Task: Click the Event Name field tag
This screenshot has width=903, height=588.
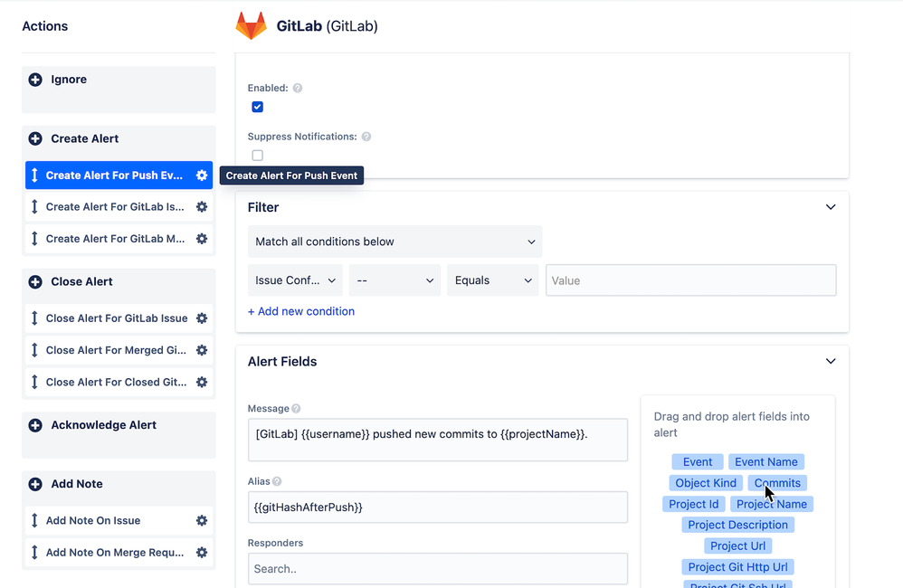Action: (x=766, y=462)
